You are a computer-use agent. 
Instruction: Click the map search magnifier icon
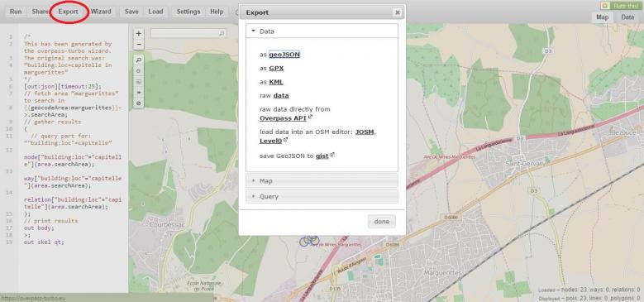222,34
